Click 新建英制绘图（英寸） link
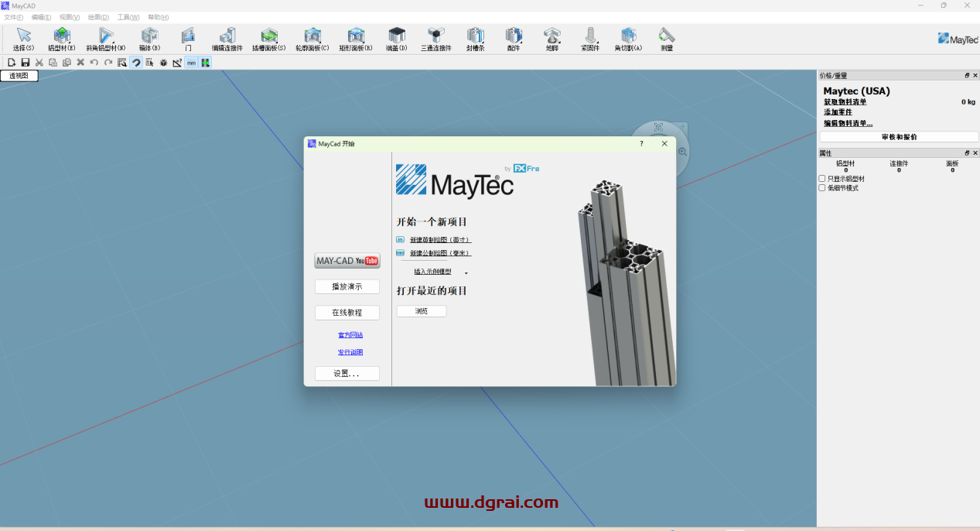Image resolution: width=980 pixels, height=531 pixels. (x=440, y=240)
